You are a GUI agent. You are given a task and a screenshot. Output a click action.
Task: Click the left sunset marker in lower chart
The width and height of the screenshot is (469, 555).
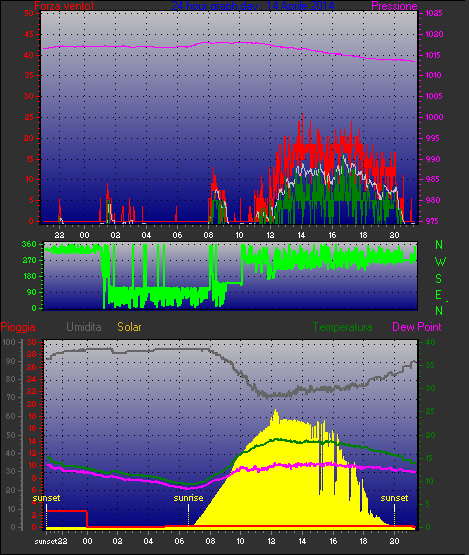46,498
